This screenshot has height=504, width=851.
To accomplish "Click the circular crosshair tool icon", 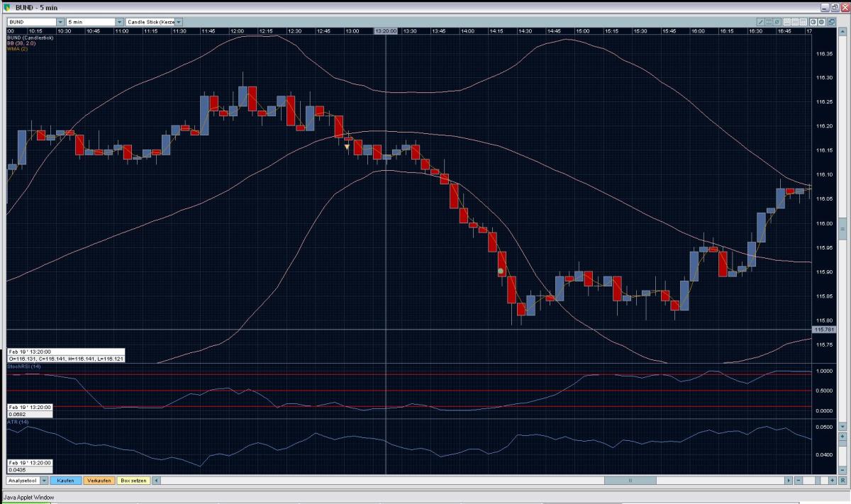I will 777,22.
